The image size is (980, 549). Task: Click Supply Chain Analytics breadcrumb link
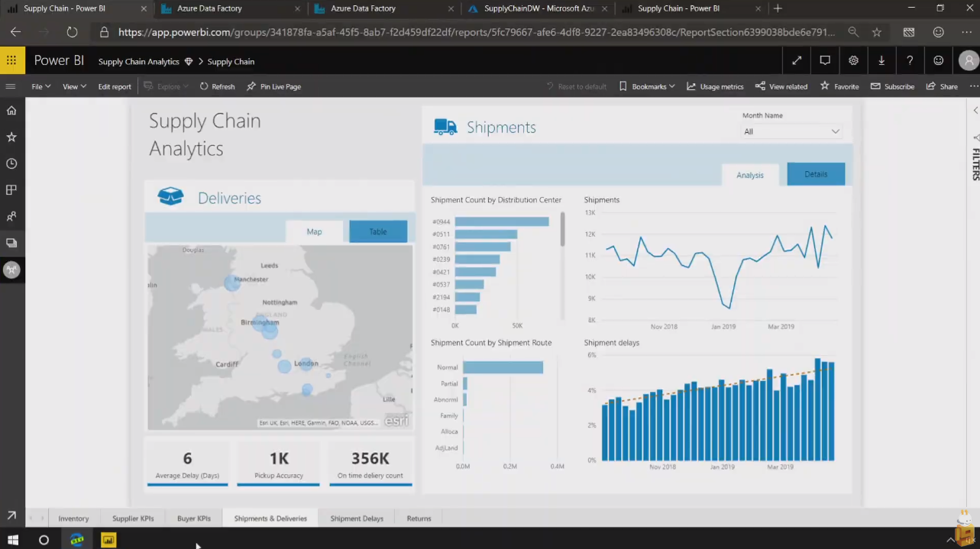tap(139, 61)
